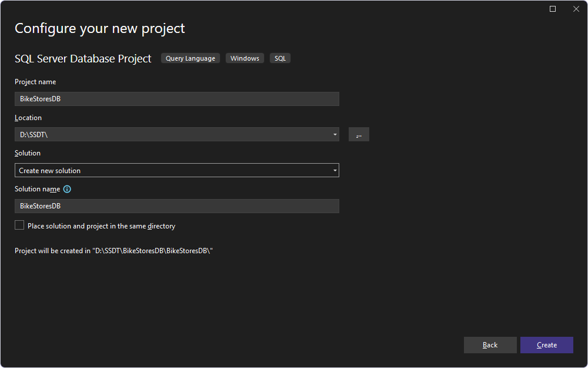Click the SQL project type tag
The width and height of the screenshot is (588, 368).
(280, 58)
